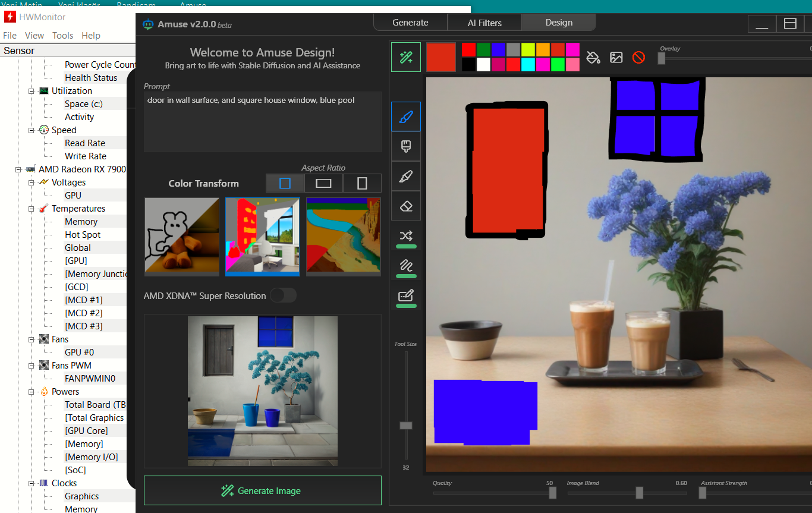Open the Help menu in HWMonitor
The height and width of the screenshot is (513, 812).
tap(91, 36)
